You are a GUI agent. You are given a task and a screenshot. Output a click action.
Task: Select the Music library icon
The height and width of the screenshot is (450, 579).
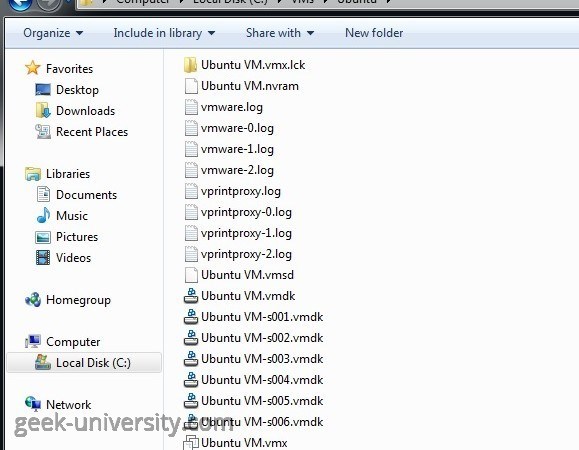point(43,216)
